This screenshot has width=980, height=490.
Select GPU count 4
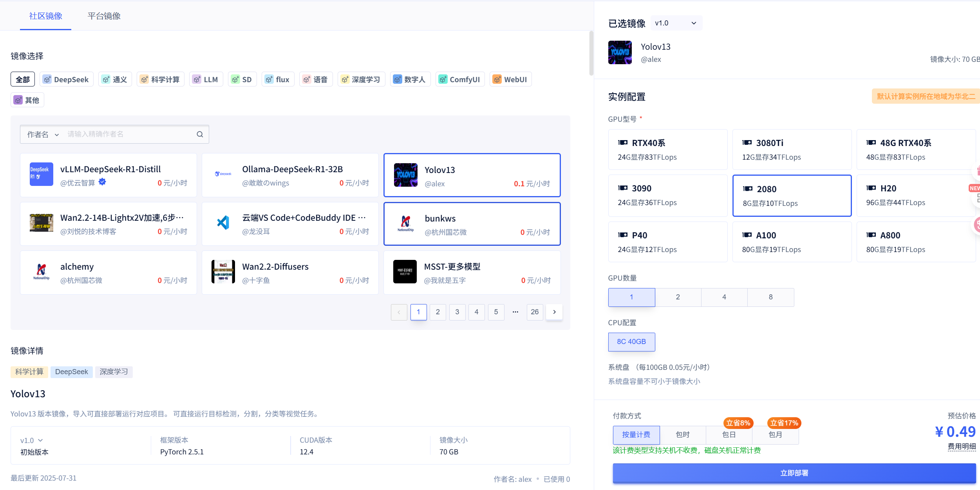coord(724,297)
